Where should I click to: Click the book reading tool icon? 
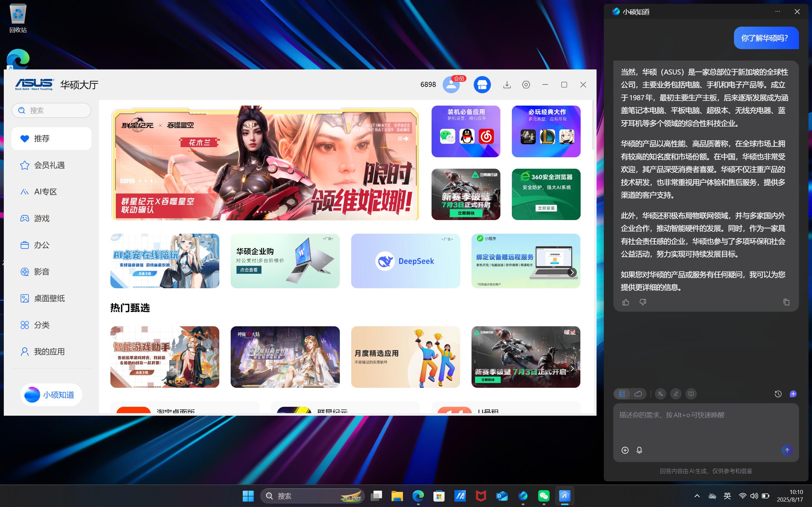(x=691, y=394)
